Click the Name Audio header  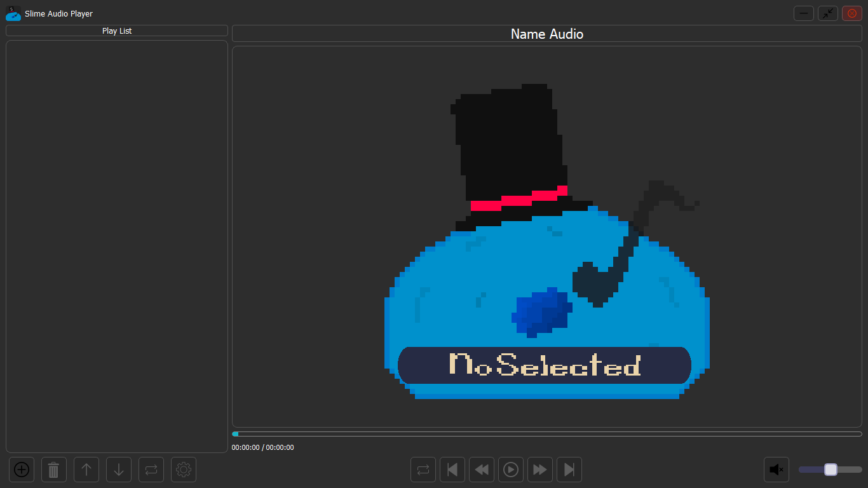tap(546, 34)
